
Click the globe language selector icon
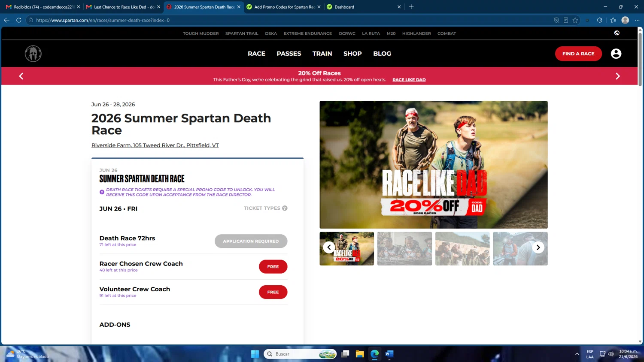(x=617, y=33)
